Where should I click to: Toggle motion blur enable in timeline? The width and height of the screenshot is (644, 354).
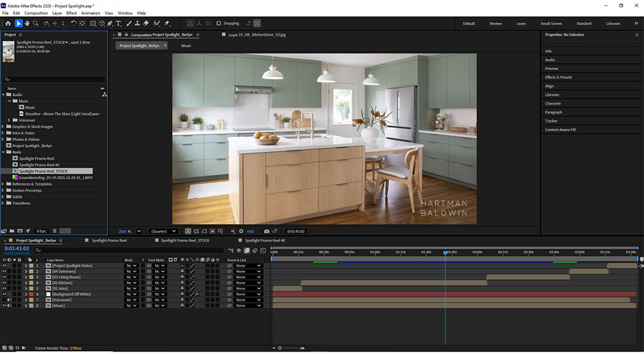coord(255,250)
